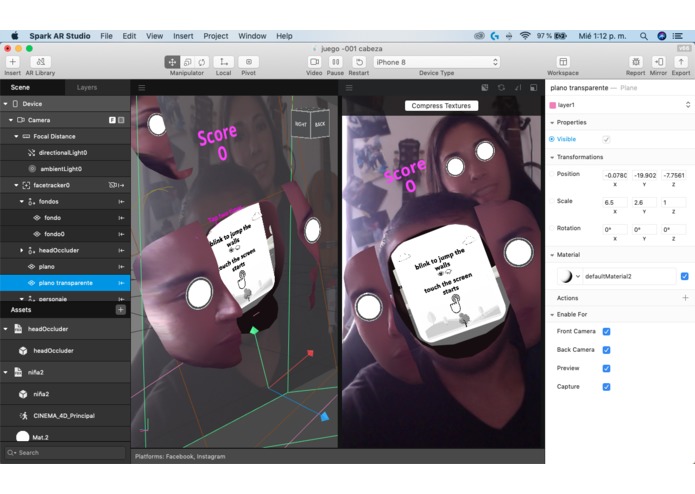The width and height of the screenshot is (695, 494).
Task: Collapse the Enable For section
Action: [552, 315]
